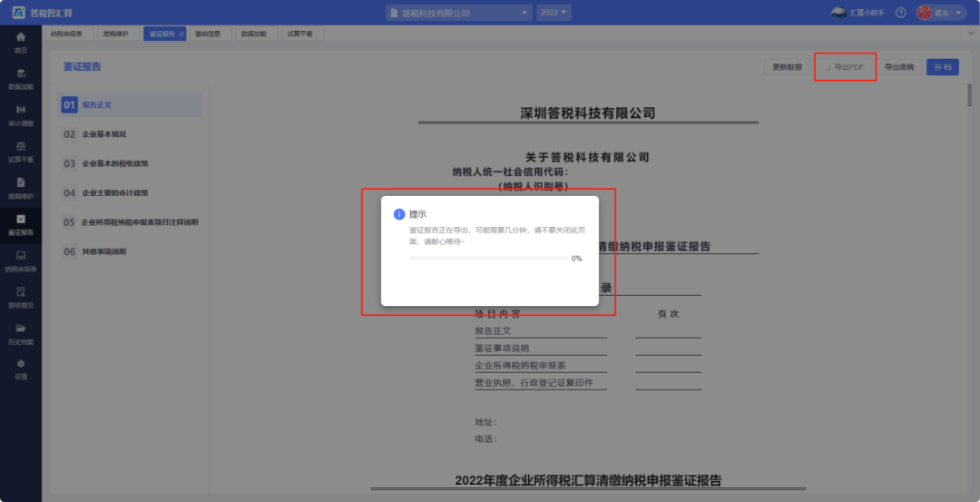Open 复核意见 in the left sidebar
The width and height of the screenshot is (980, 502).
click(21, 298)
